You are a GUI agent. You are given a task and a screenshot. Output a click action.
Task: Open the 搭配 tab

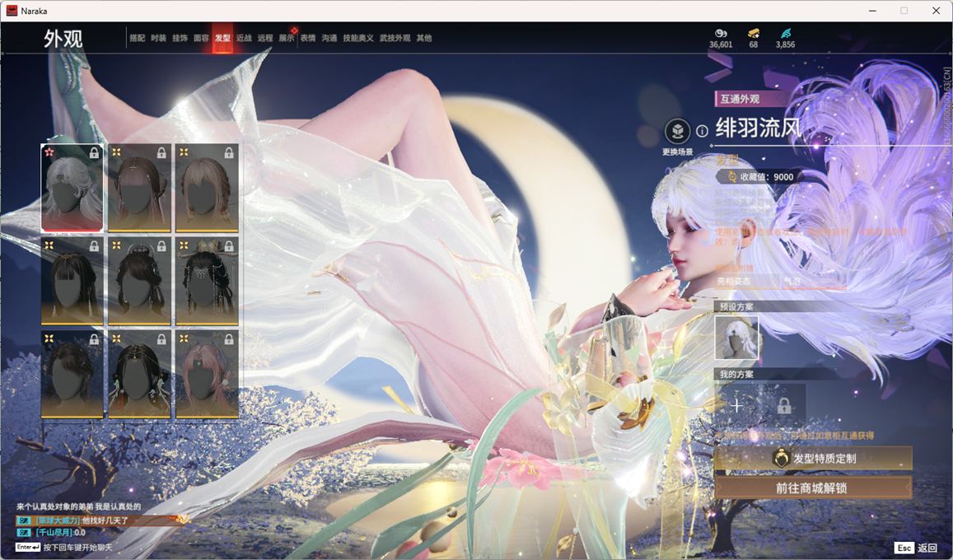coord(138,38)
